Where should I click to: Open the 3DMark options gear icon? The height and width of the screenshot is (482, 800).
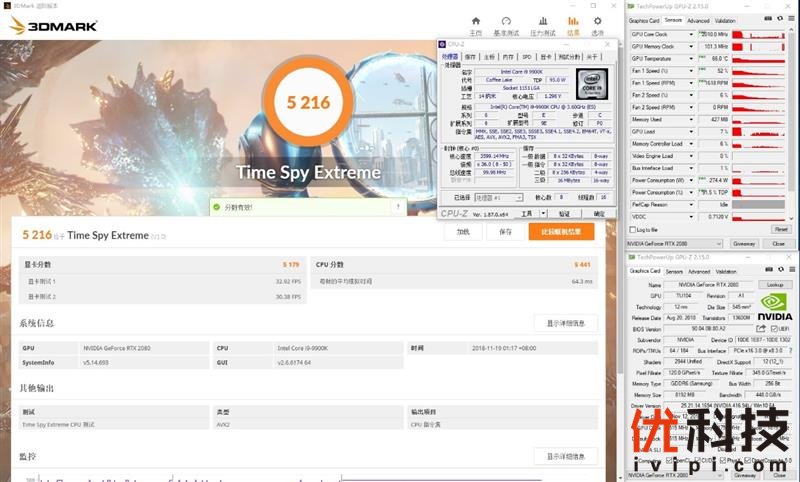597,21
